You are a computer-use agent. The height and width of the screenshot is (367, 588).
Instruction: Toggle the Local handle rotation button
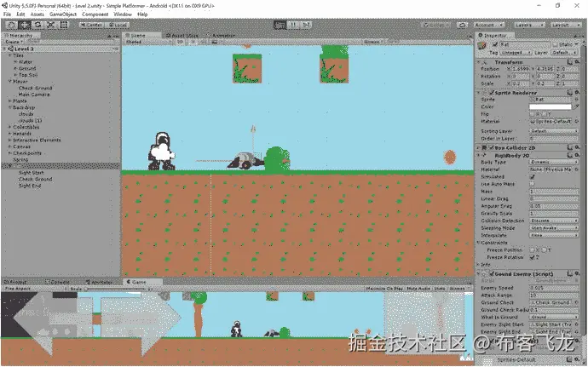point(117,25)
